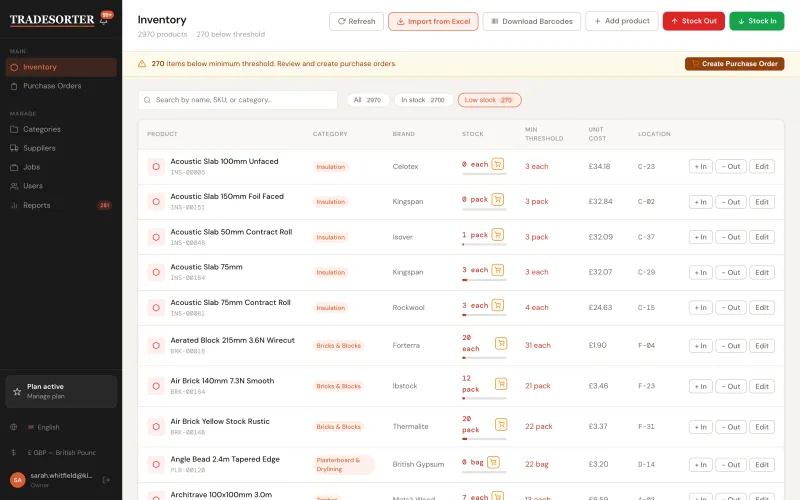Click the STOCK column header

click(x=473, y=134)
